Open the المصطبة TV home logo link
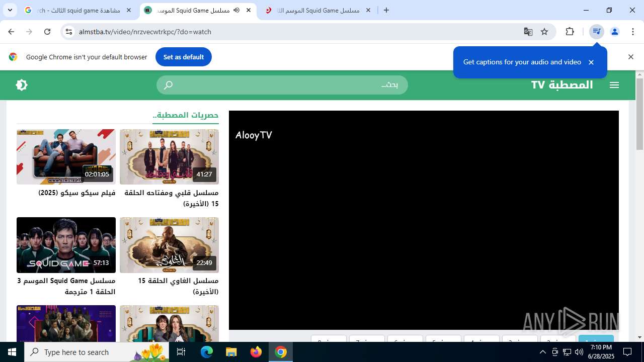 click(562, 84)
